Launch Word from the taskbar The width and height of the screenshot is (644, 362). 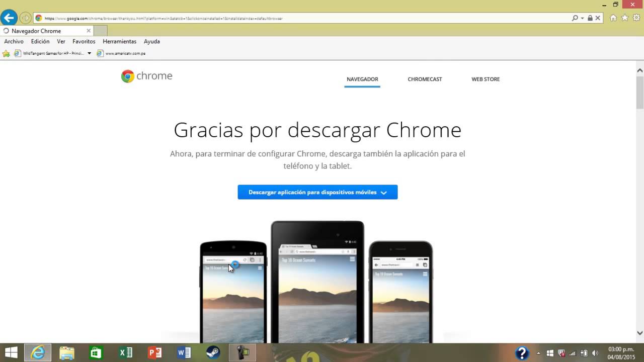pyautogui.click(x=184, y=352)
